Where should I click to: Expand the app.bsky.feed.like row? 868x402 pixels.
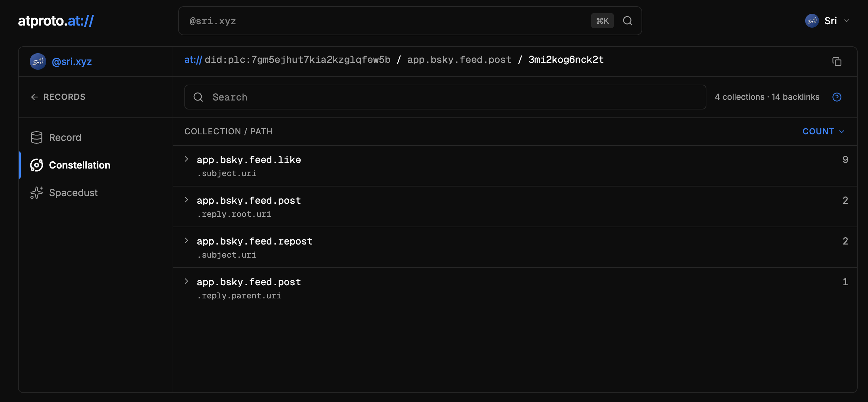point(186,159)
